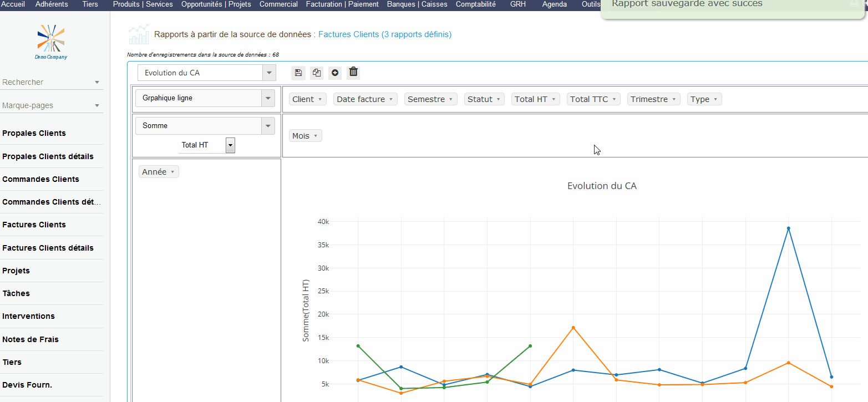
Task: Open the Total HT value selector
Action: (x=231, y=145)
